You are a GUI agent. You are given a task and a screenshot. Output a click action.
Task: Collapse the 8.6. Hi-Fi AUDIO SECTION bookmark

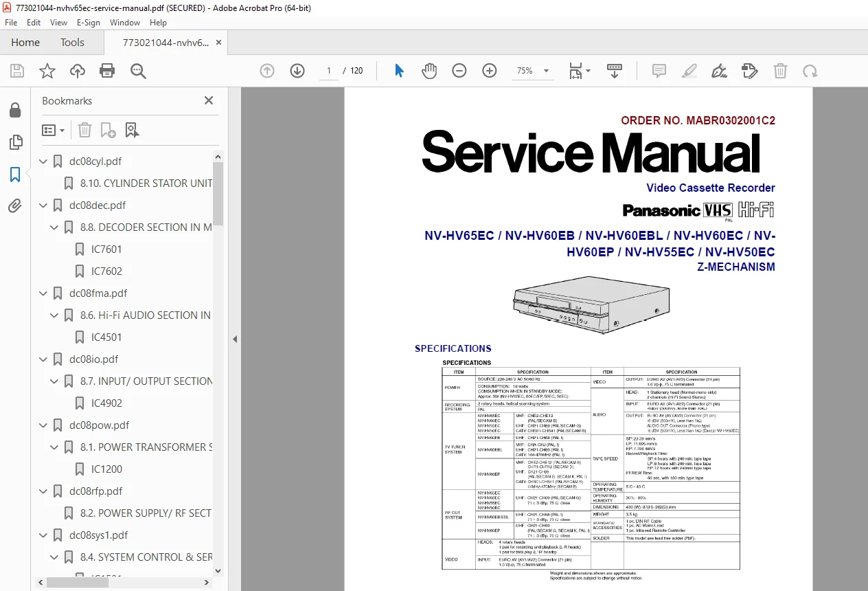pos(54,315)
